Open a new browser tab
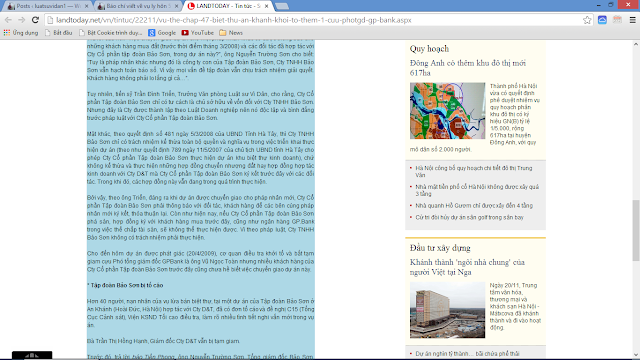 pos(282,6)
